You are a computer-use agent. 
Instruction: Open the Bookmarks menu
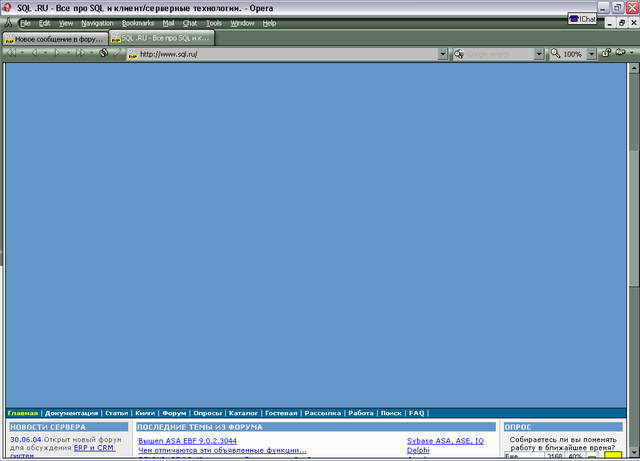pyautogui.click(x=138, y=23)
